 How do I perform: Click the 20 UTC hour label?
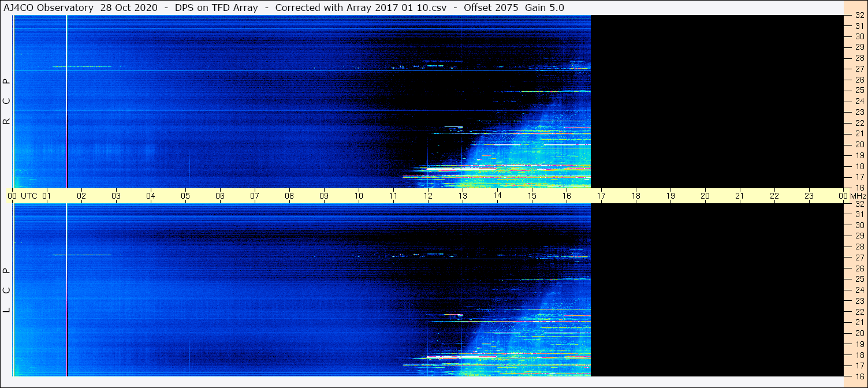(x=705, y=196)
